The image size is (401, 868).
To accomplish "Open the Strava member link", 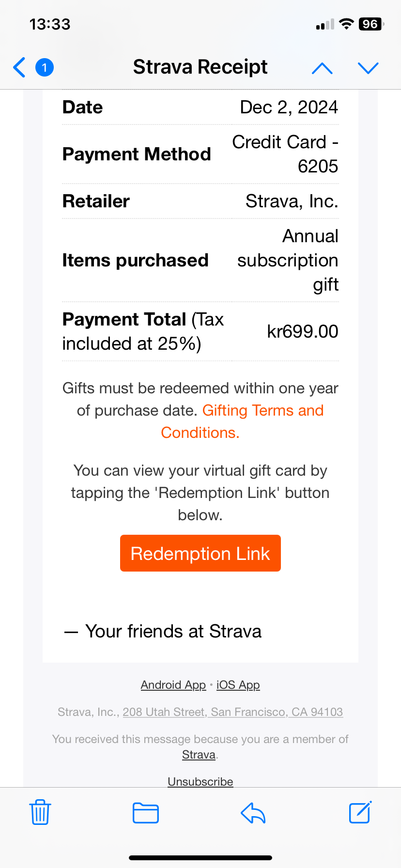I will pyautogui.click(x=199, y=755).
